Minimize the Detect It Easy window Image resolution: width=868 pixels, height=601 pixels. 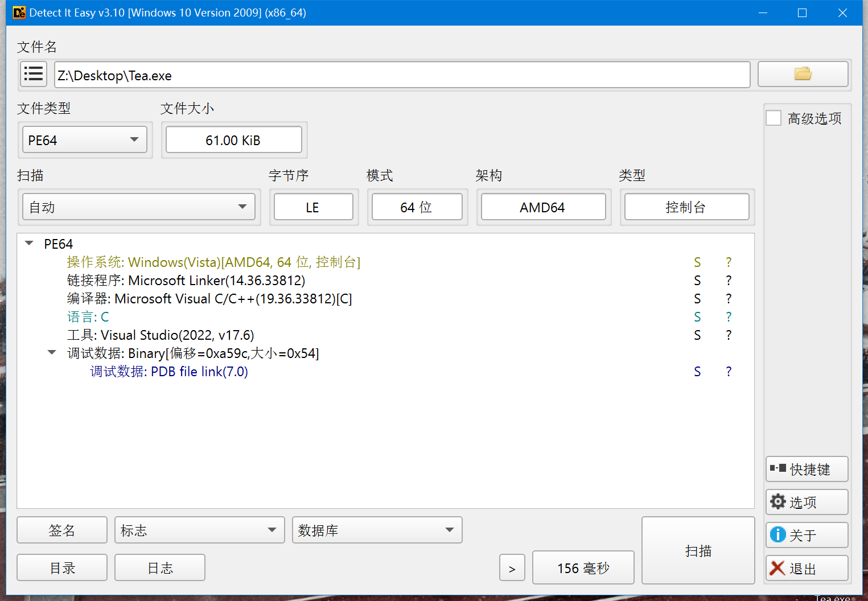pos(763,13)
